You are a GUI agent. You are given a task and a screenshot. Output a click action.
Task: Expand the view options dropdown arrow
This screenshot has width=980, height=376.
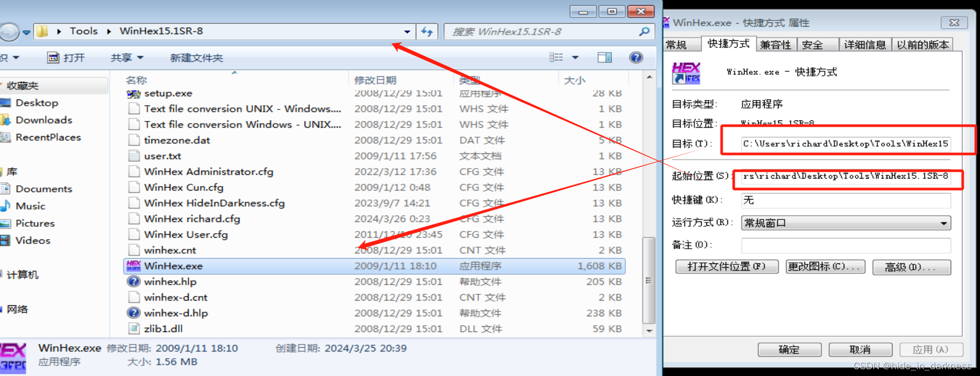pyautogui.click(x=575, y=57)
